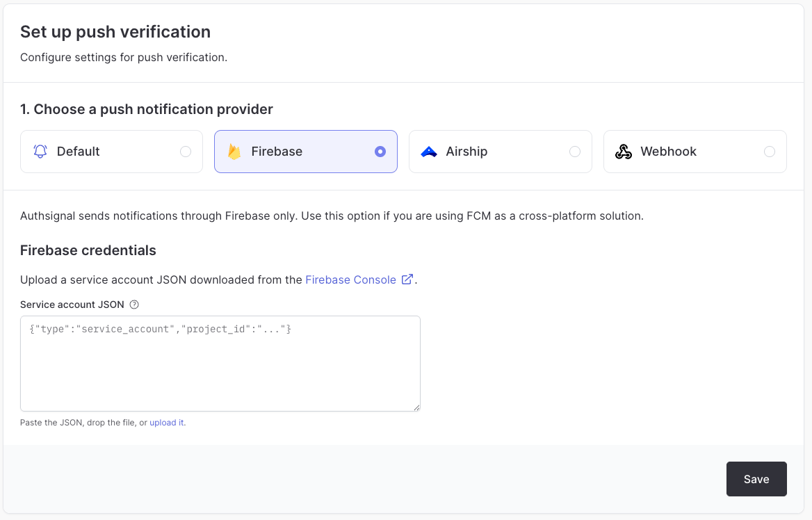
Task: Choose the Webhook radio button
Action: tap(770, 152)
